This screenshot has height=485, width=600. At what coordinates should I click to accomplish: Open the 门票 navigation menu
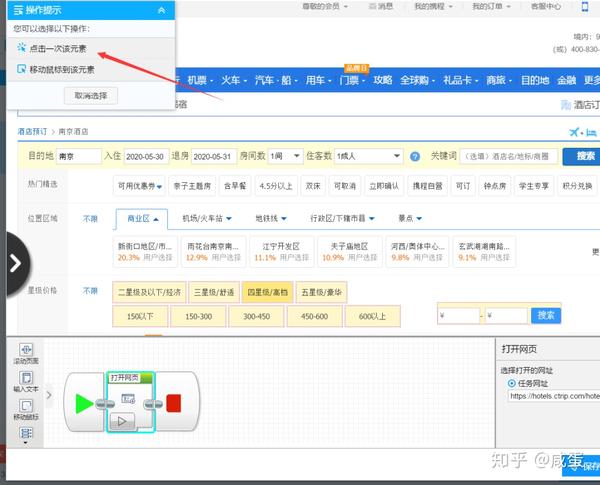(352, 80)
